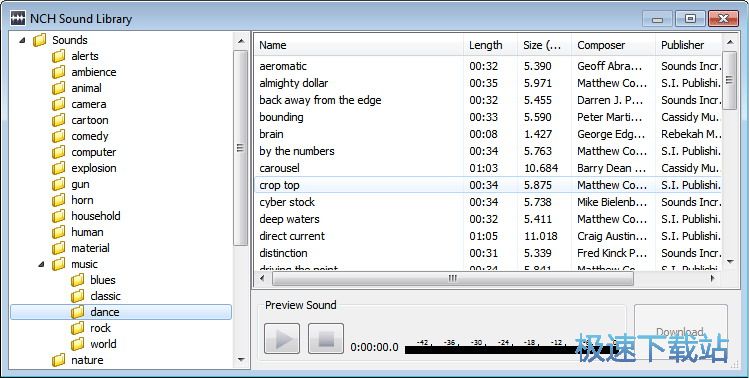Click the folder tree scroll up arrow
Viewport: 749px width, 378px height.
click(241, 41)
